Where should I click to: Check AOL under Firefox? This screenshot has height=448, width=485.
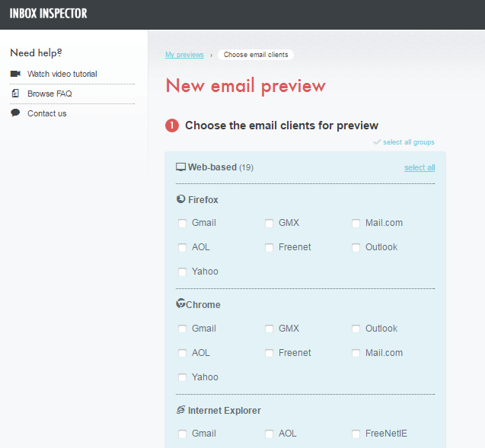point(182,247)
